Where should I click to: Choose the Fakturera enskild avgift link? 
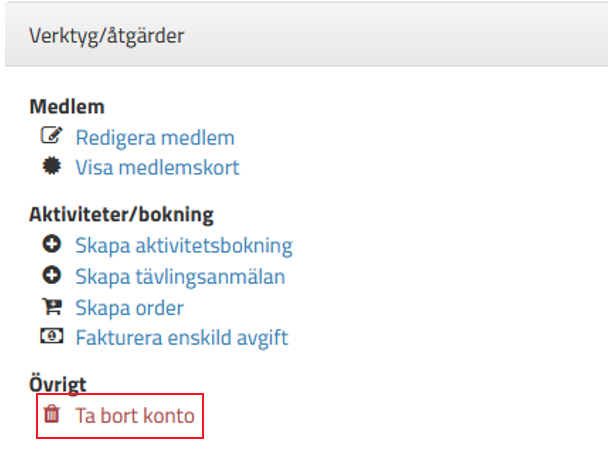click(181, 338)
